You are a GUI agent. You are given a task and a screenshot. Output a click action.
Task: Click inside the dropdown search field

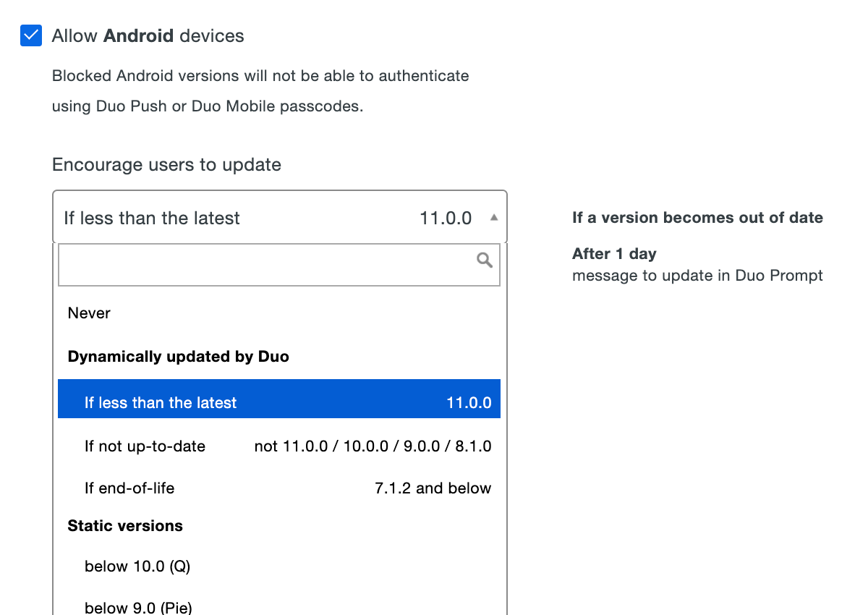279,265
